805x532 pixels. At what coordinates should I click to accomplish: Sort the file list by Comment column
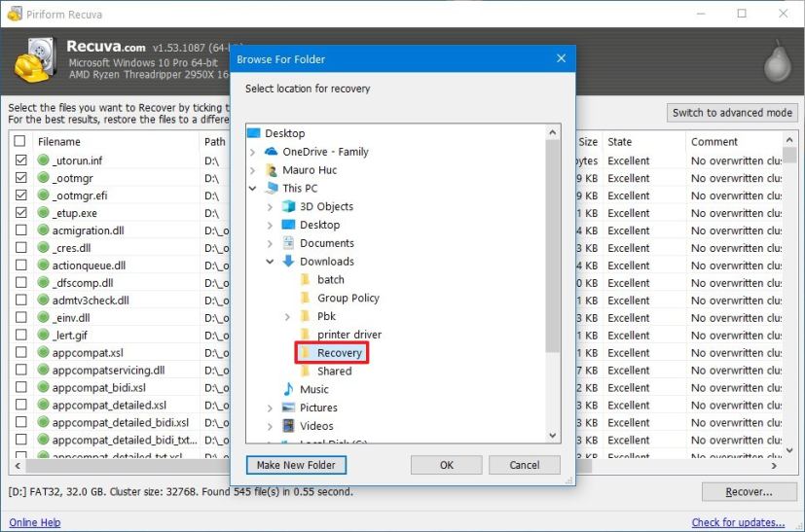click(x=733, y=142)
